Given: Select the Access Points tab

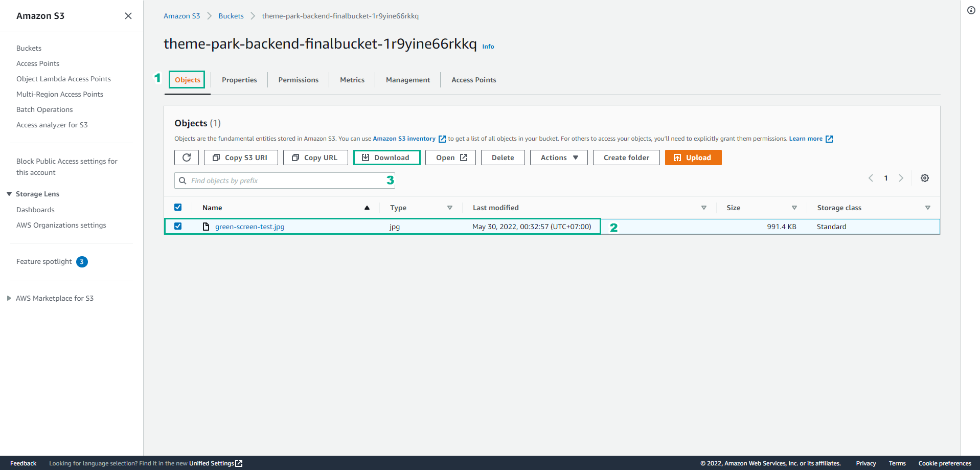Looking at the screenshot, I should point(474,80).
